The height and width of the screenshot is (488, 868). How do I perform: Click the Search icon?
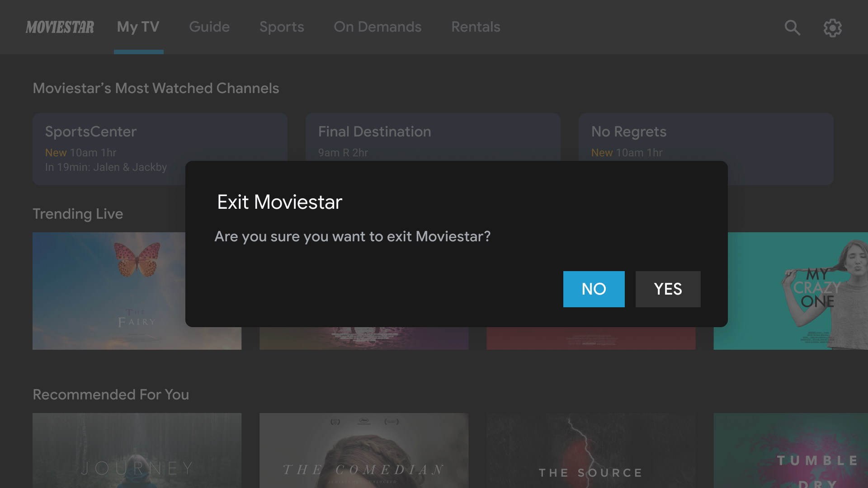793,27
